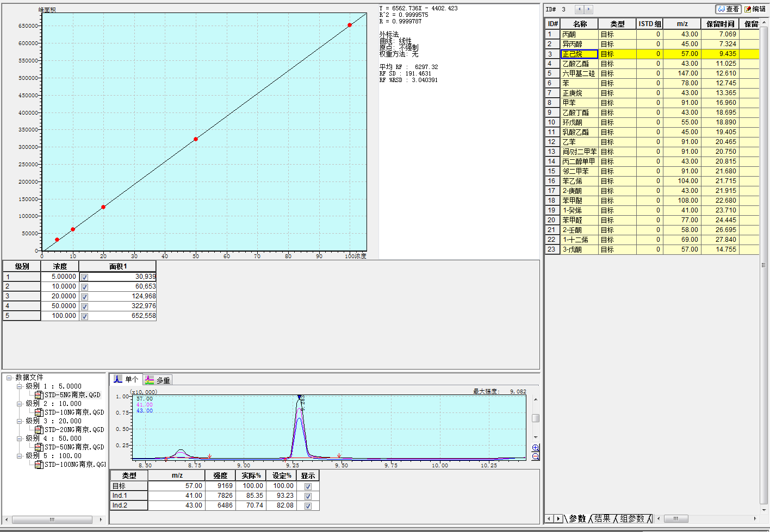This screenshot has width=770, height=532.
Task: Select compound row 环戊酮
Action: 651,122
